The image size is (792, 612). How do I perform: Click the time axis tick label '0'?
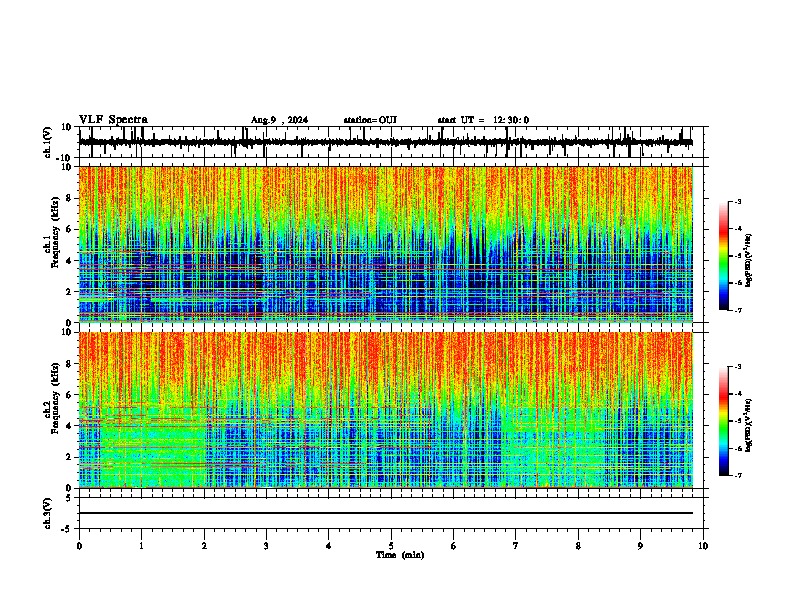[79, 546]
